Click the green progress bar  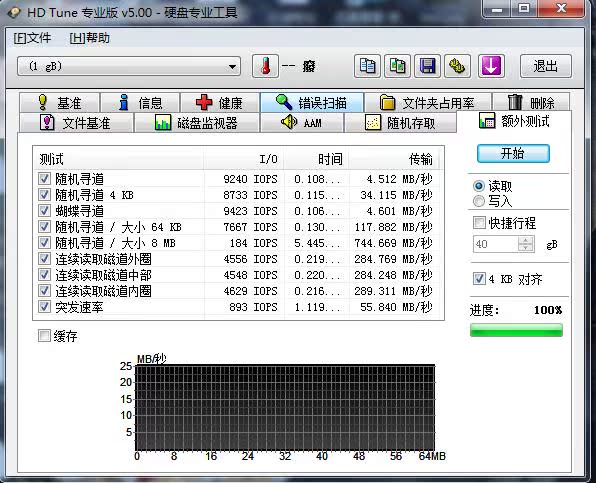click(516, 330)
